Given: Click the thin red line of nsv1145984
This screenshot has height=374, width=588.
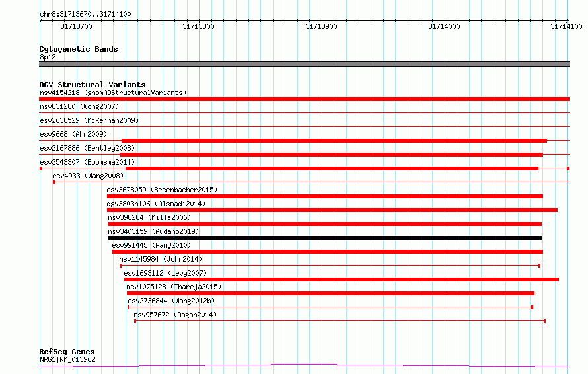Looking at the screenshot, I should (x=330, y=266).
